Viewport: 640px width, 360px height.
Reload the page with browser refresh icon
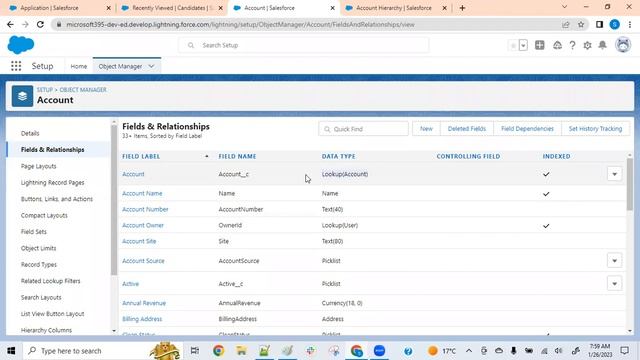[40, 24]
